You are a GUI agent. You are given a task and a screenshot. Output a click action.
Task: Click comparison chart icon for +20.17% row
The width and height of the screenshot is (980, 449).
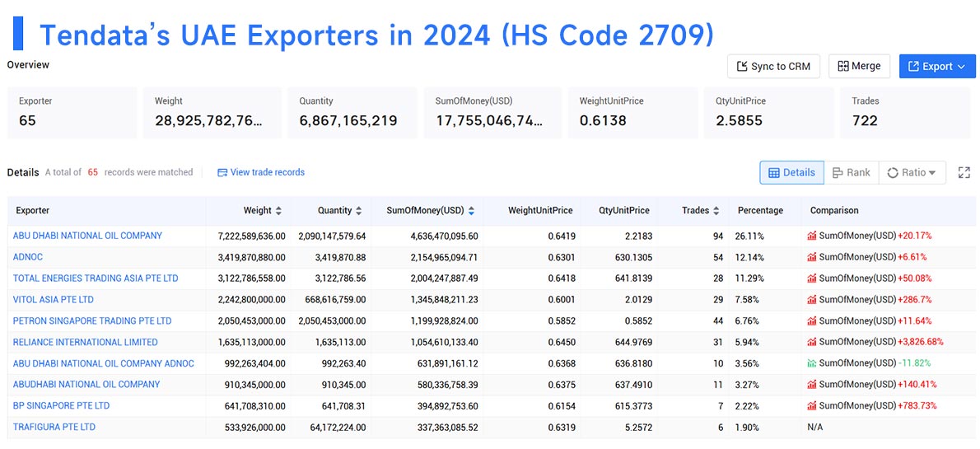812,236
